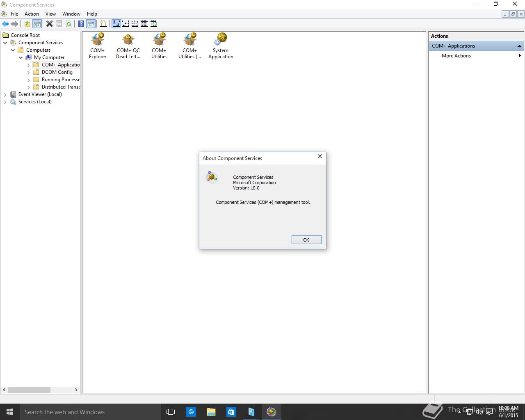Screen dimensions: 525x420
Task: Click OK in About Component Services dialog
Action: (306, 240)
